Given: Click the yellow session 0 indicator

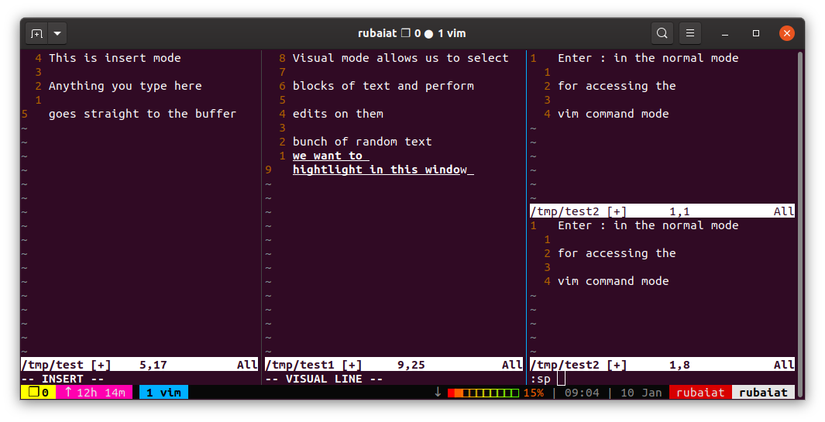Looking at the screenshot, I should click(37, 393).
